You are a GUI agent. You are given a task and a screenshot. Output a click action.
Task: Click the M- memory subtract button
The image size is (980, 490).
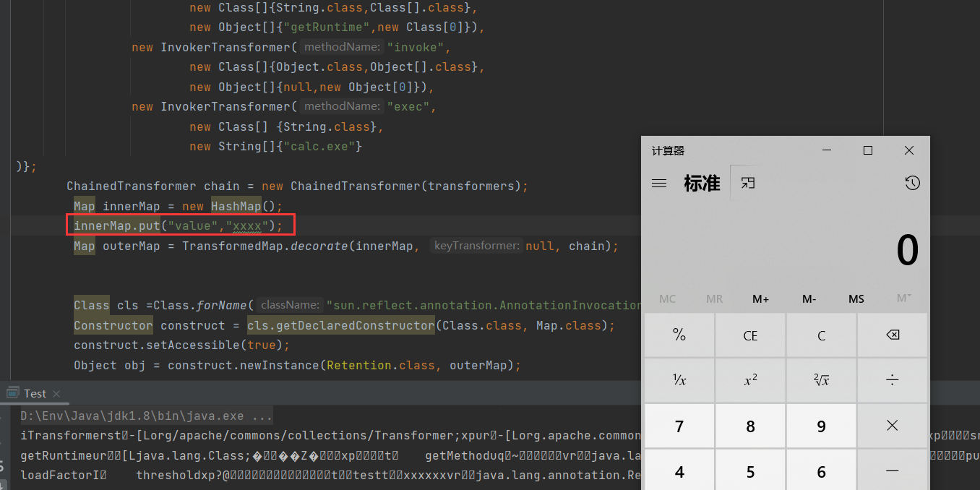point(809,299)
